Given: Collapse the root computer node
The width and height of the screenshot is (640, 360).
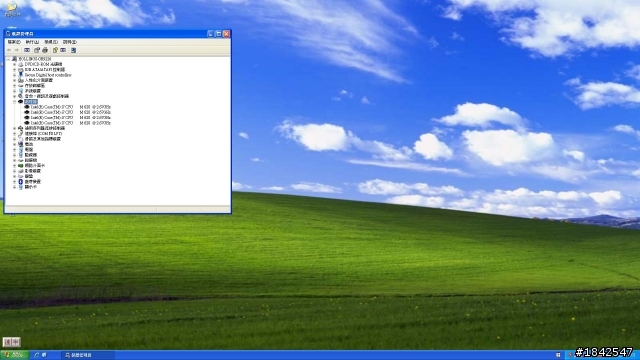Looking at the screenshot, I should (8, 59).
